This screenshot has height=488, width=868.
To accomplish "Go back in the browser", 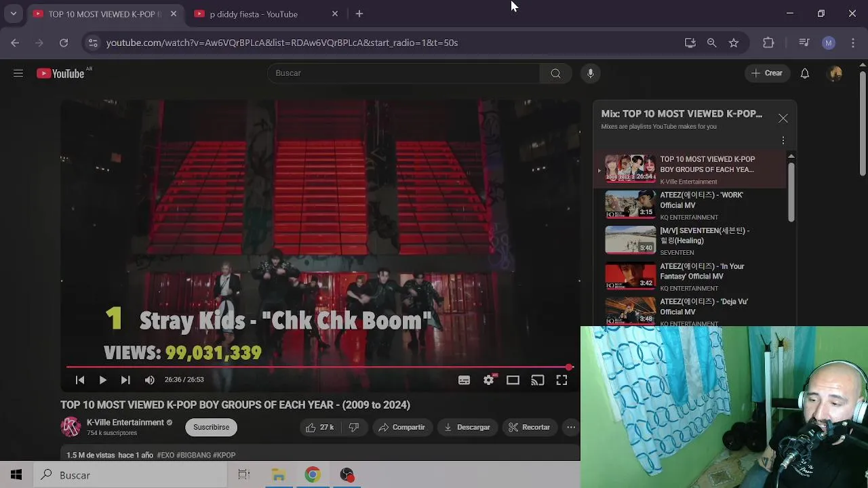I will [x=15, y=43].
